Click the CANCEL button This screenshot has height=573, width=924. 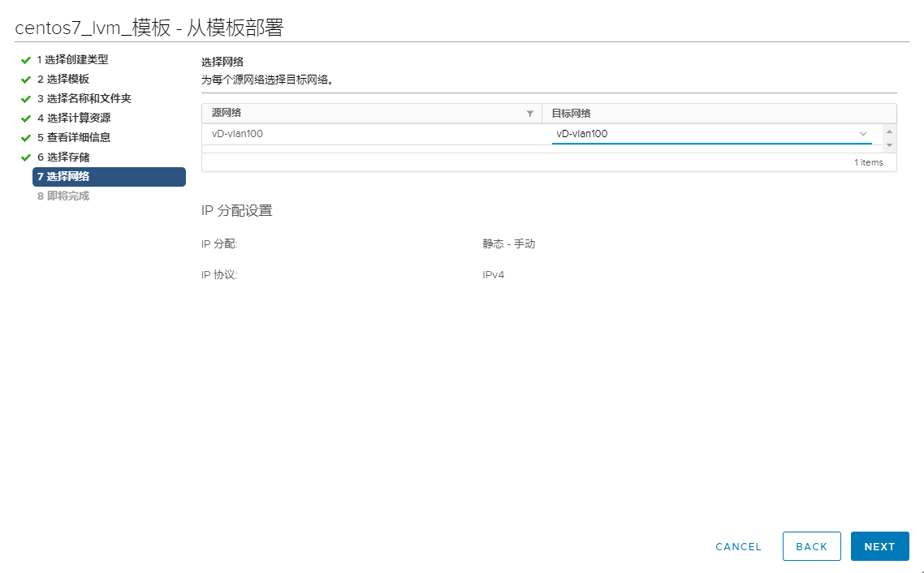click(738, 546)
